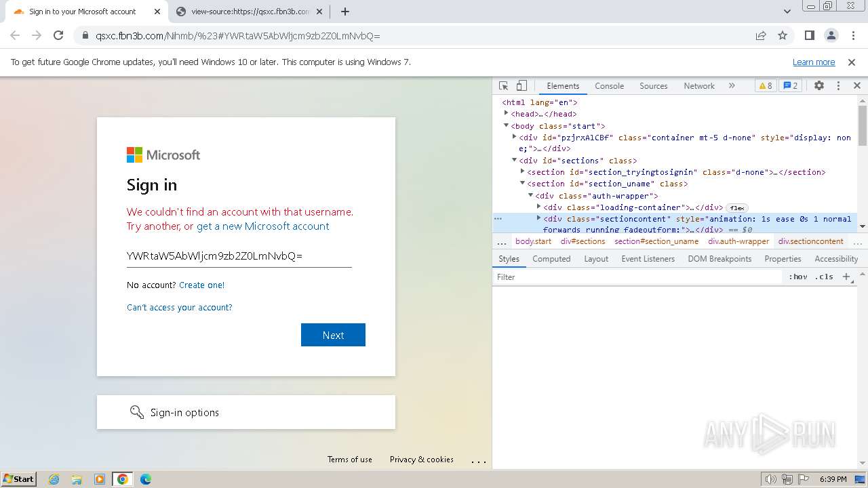The width and height of the screenshot is (868, 488).
Task: Open the Network tab
Action: [x=699, y=86]
